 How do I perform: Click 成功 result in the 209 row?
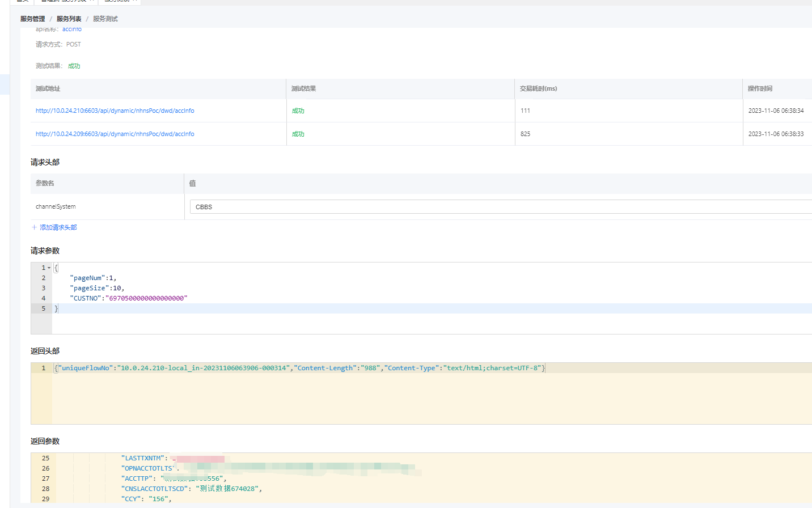point(298,134)
